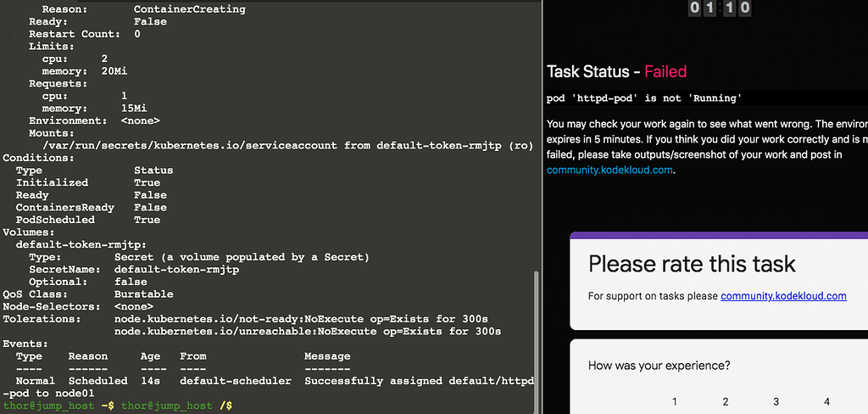Click the terminal's vertical scrollbar thumb
868x414 pixels.
pyautogui.click(x=536, y=339)
